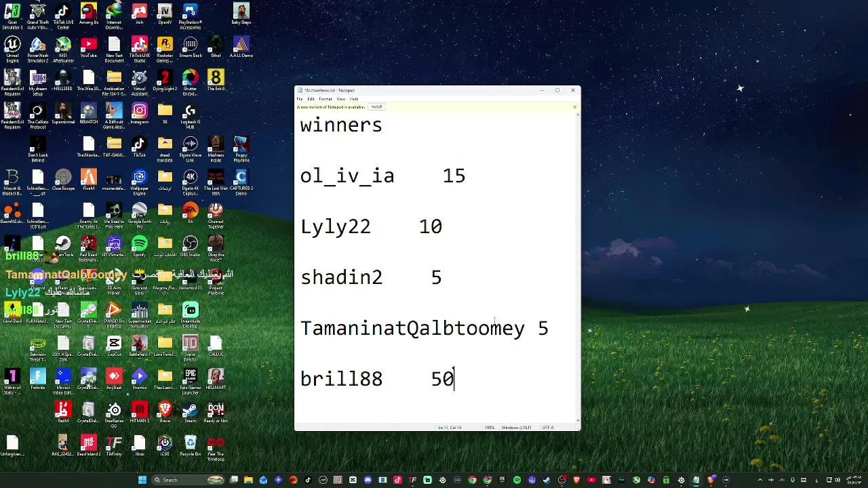The image size is (868, 488).
Task: Open Google Earth Pro desktop icon
Action: click(x=140, y=214)
